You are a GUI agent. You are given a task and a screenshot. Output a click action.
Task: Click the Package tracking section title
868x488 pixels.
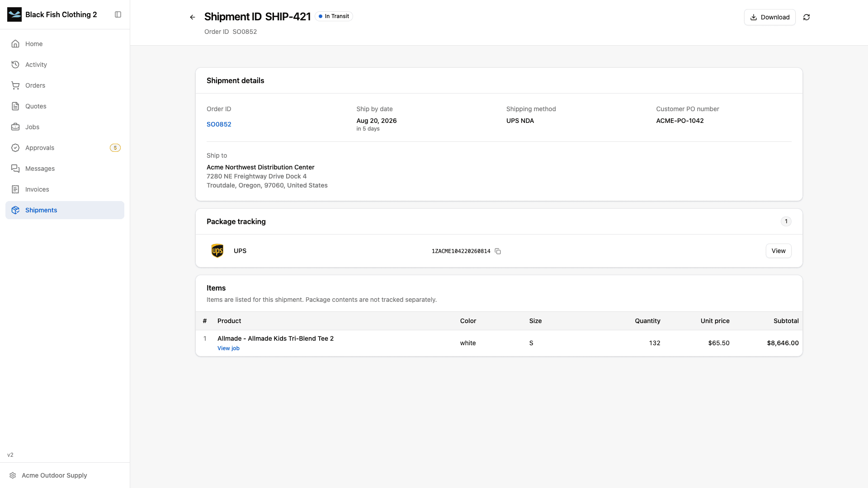pyautogui.click(x=236, y=221)
